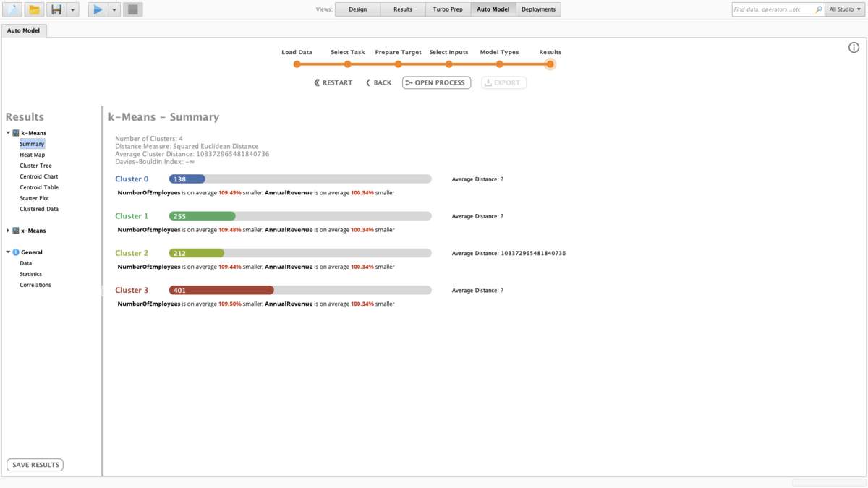Viewport: 868px width, 488px height.
Task: Open the run options dropdown arrow
Action: pos(114,9)
